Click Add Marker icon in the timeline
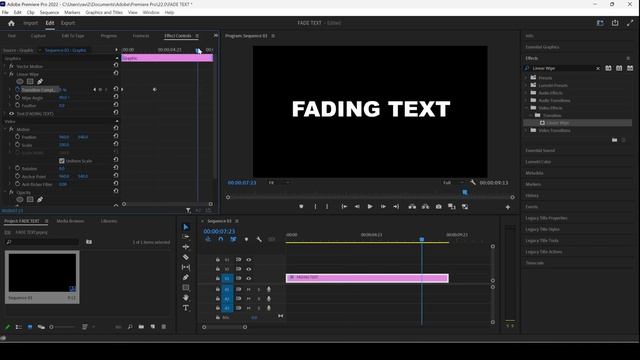The width and height of the screenshot is (640, 360). [x=246, y=239]
